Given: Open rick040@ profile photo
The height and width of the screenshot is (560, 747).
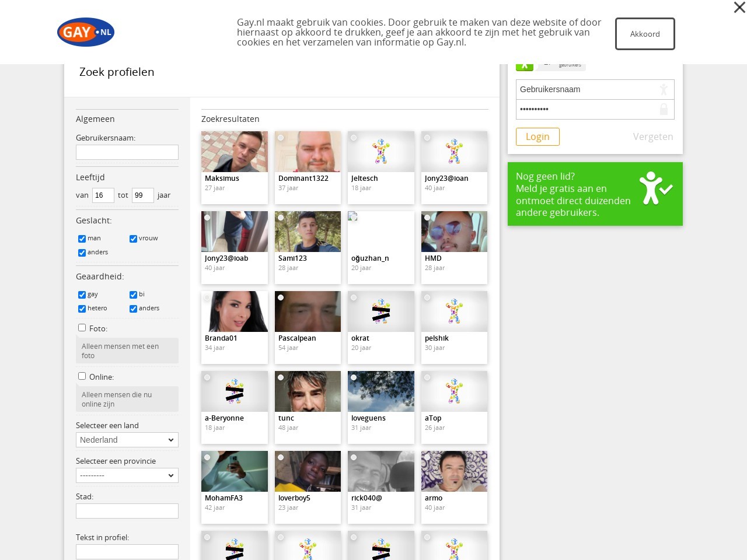Looking at the screenshot, I should click(381, 471).
